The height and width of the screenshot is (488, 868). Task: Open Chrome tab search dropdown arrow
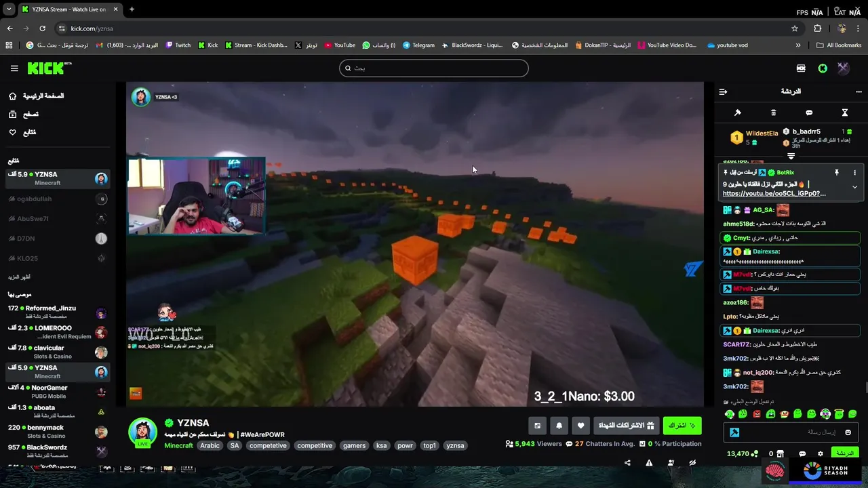9,9
